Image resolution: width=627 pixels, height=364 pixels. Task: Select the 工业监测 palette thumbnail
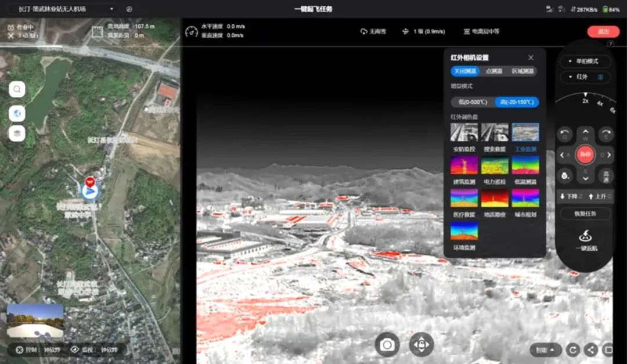click(525, 132)
